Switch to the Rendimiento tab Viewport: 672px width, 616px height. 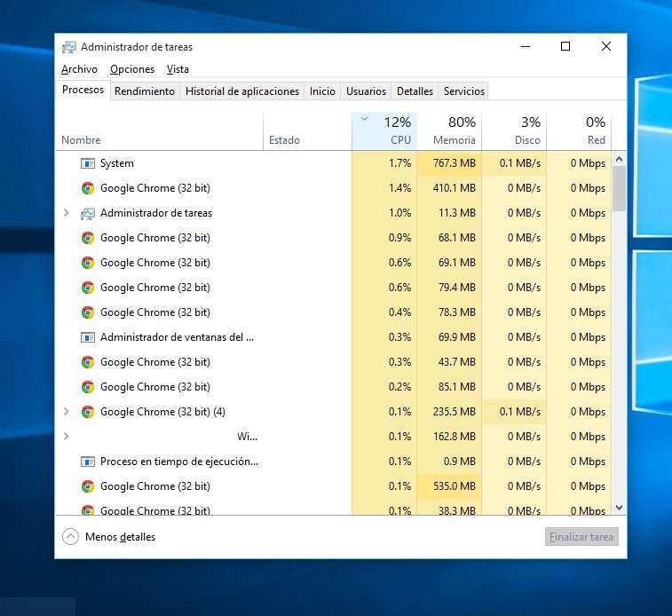click(145, 91)
